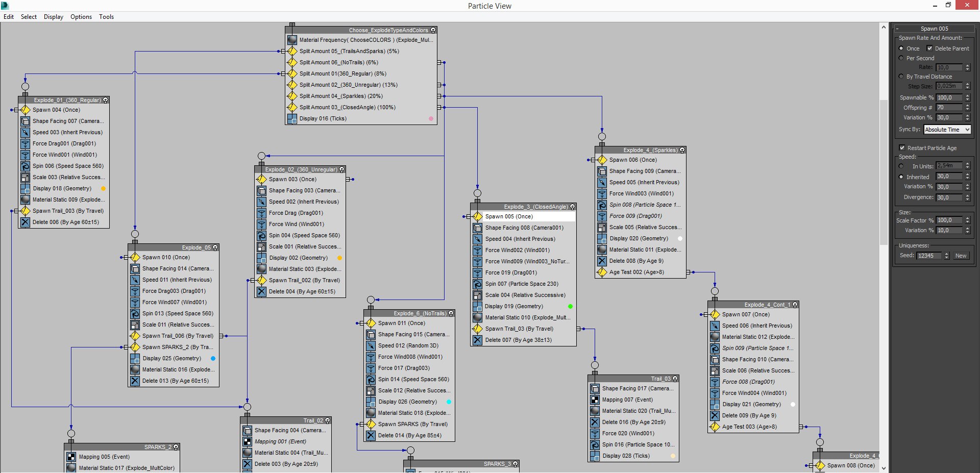Click the Display 016 (Ticks) operator icon
980x473 pixels.
click(292, 118)
